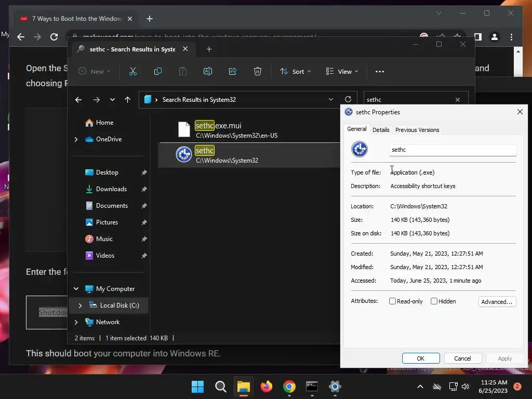Viewport: 532px width, 399px height.
Task: Open recent locations dropdown chevron
Action: (112, 100)
